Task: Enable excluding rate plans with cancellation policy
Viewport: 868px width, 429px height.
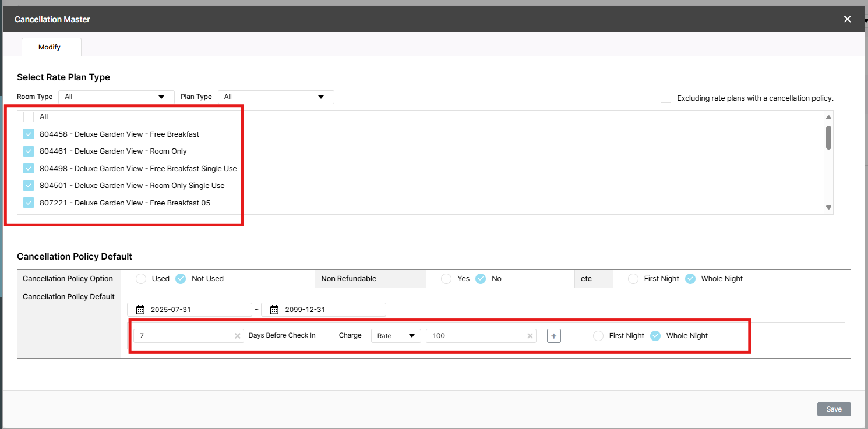Action: pyautogui.click(x=666, y=98)
